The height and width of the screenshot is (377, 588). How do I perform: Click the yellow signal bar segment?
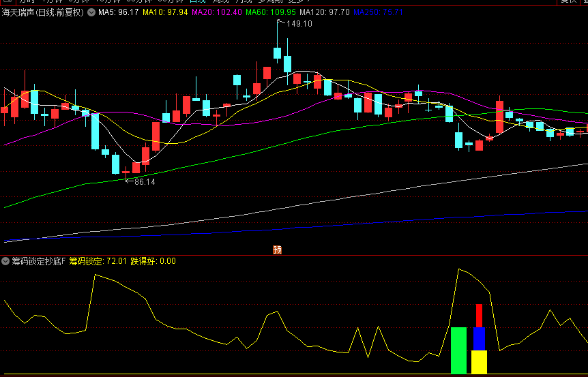tap(479, 362)
